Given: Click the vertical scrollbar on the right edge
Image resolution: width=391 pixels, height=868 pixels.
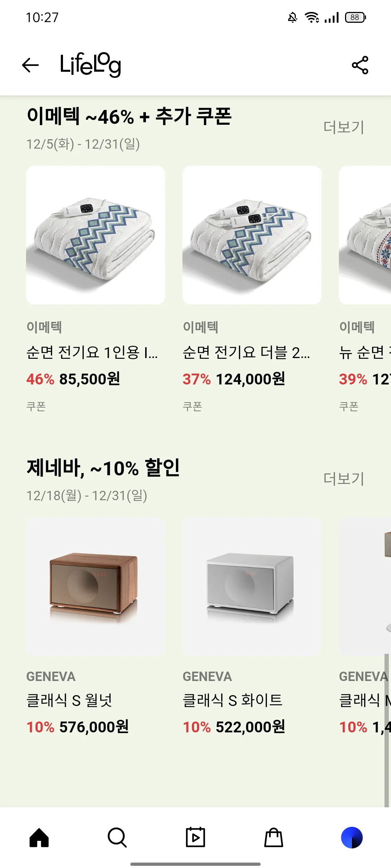Looking at the screenshot, I should point(387,731).
